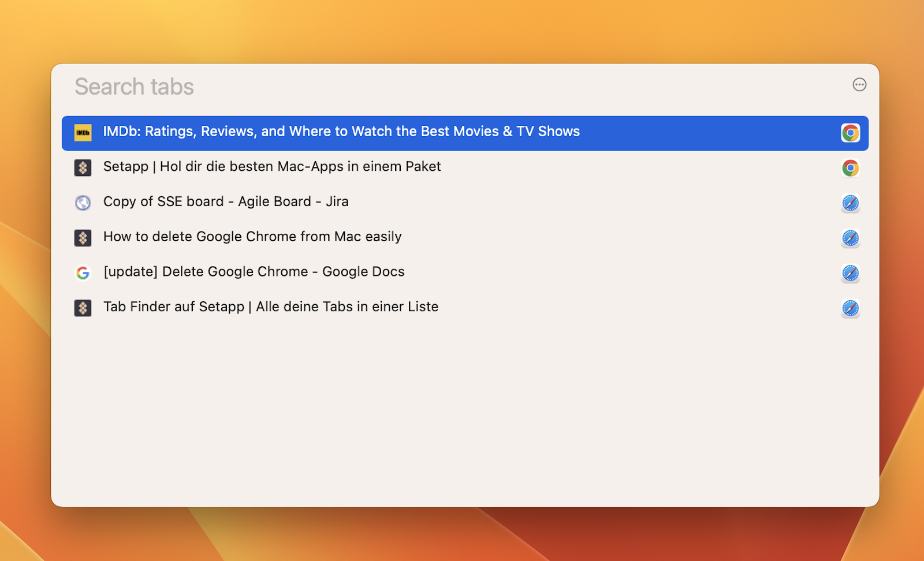Screen dimensions: 924x561
Task: Select the [update] Delete Google Chrome Docs tab
Action: (254, 272)
